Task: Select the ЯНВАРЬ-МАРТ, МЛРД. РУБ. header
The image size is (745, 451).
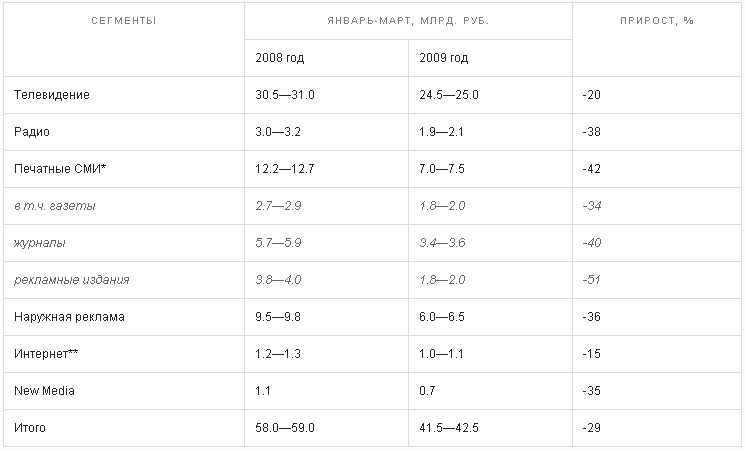Action: (408, 21)
